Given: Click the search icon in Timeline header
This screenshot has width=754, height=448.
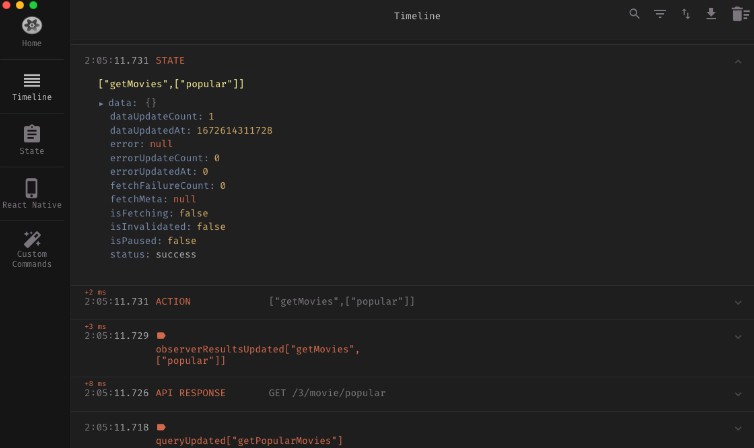Looking at the screenshot, I should click(634, 14).
